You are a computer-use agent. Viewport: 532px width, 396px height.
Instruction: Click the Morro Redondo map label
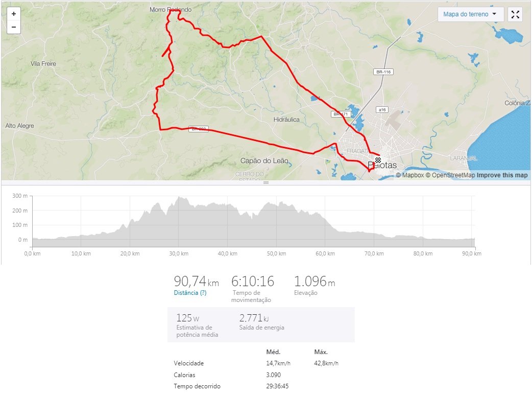pos(171,10)
